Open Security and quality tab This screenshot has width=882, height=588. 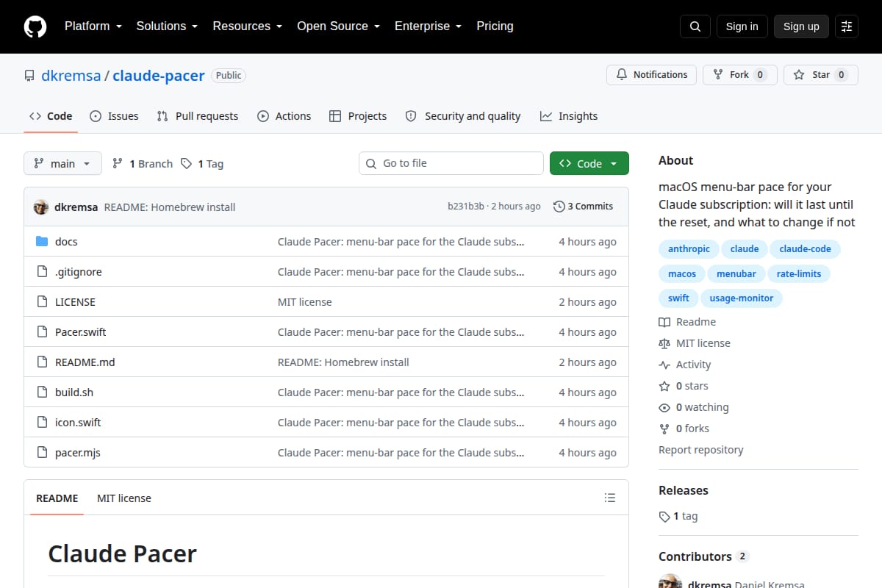463,116
